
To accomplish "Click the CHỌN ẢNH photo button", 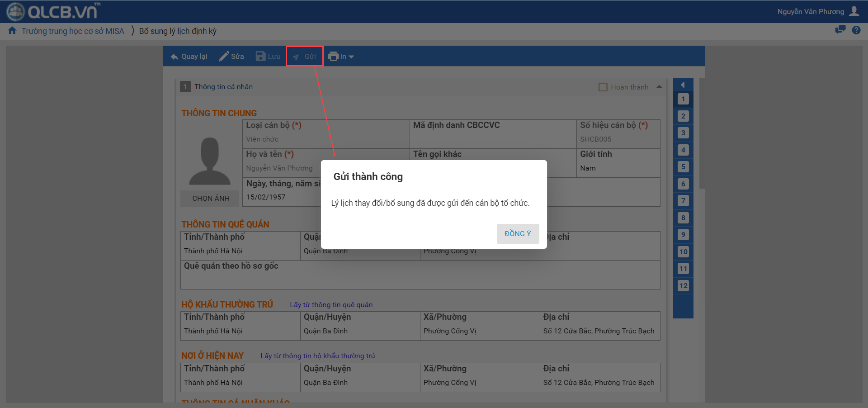I will click(x=211, y=198).
